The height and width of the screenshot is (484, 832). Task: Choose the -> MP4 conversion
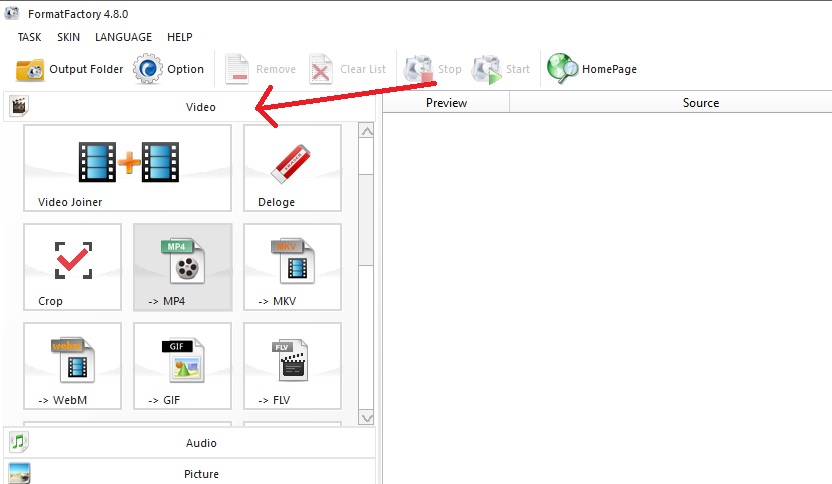(x=183, y=267)
